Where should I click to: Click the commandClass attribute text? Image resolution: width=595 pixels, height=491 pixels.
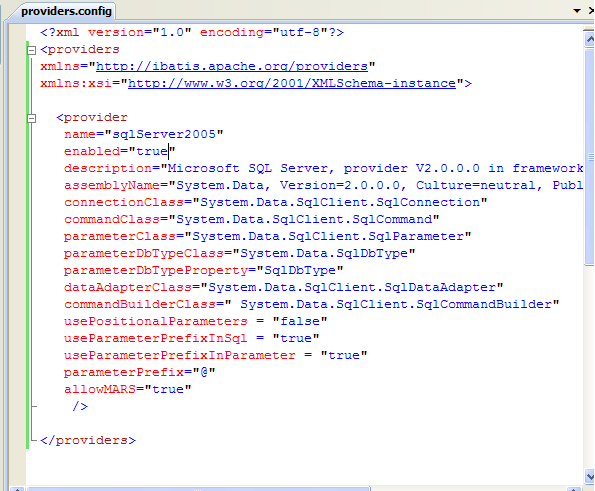point(252,219)
